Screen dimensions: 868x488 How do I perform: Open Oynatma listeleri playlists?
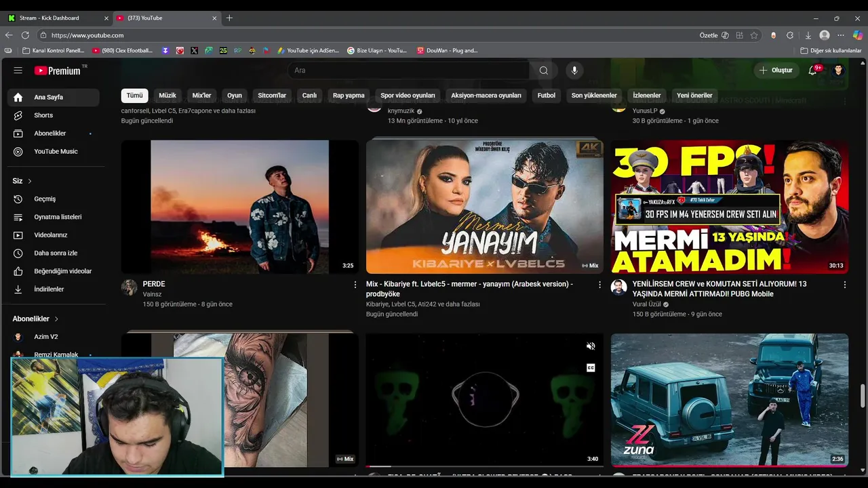pos(54,217)
